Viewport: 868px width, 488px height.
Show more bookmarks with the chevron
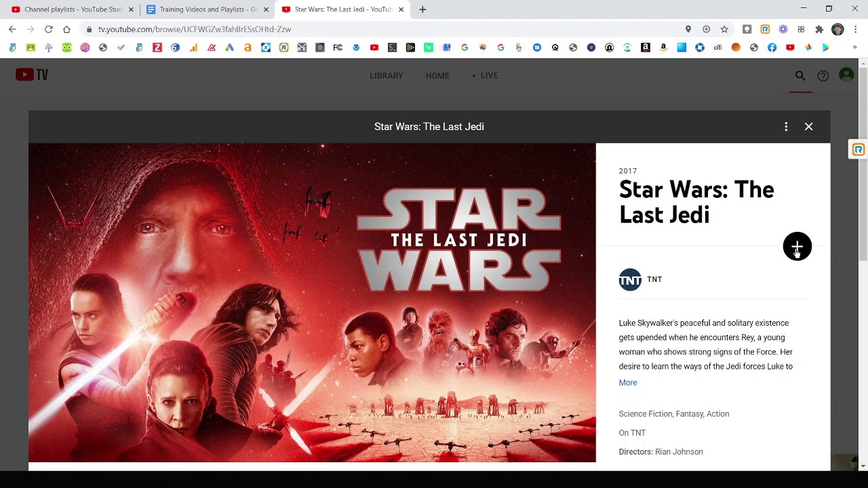click(x=854, y=47)
